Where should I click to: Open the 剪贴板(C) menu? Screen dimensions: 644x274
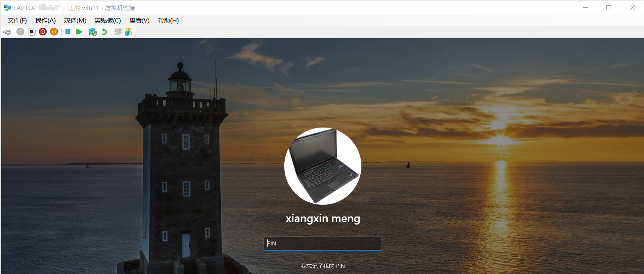point(108,21)
